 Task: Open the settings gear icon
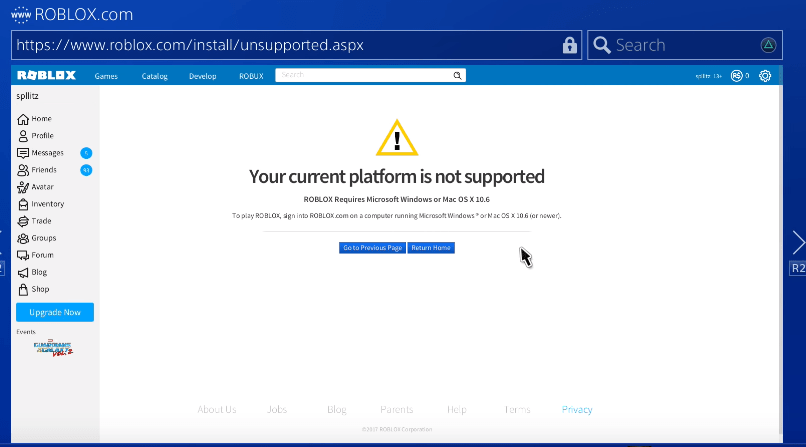click(x=765, y=76)
